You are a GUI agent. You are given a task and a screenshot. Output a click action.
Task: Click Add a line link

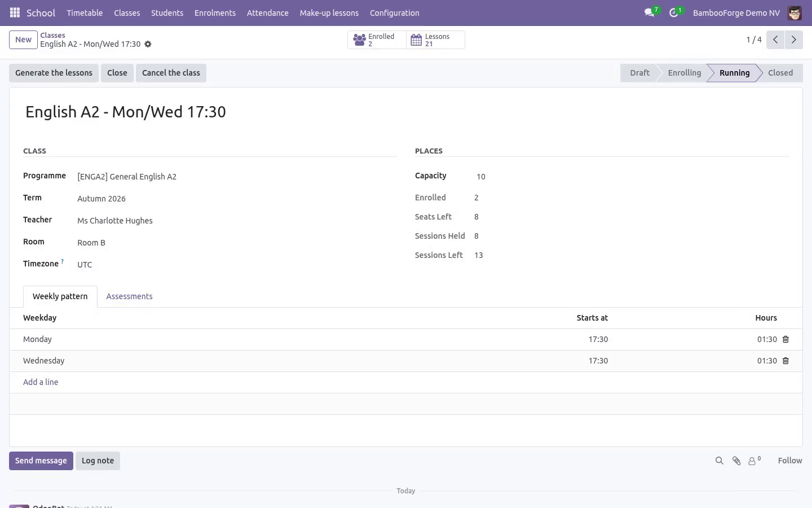41,382
